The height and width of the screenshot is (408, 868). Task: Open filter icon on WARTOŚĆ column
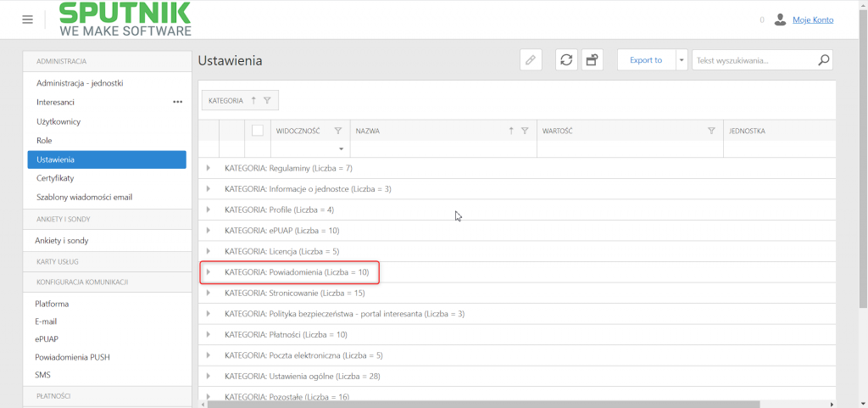point(711,131)
